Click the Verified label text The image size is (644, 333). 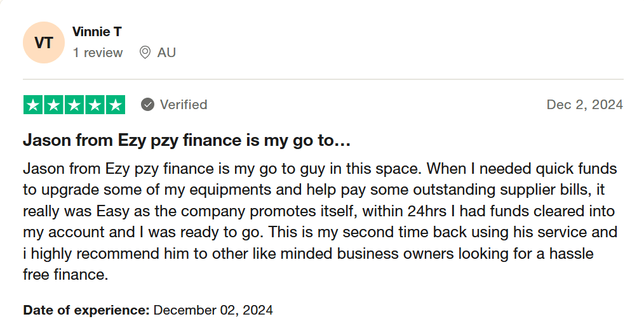point(184,105)
